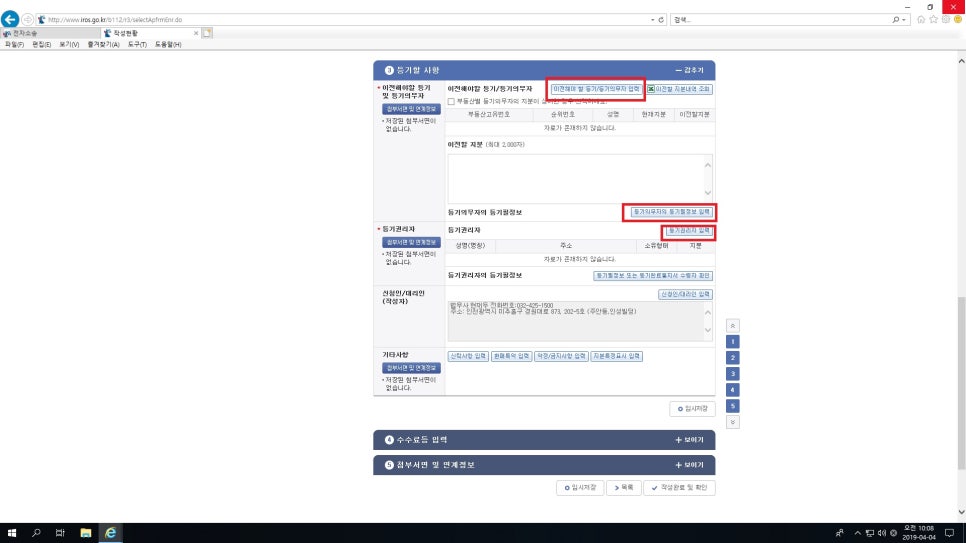Open the 도구(T) menu
Viewport: 966px width, 543px height.
pyautogui.click(x=137, y=44)
